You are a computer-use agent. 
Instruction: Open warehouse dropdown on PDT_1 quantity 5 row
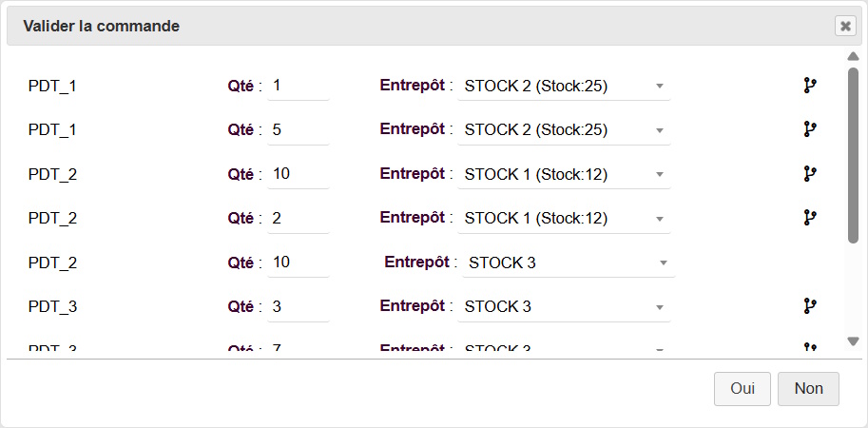click(x=564, y=130)
